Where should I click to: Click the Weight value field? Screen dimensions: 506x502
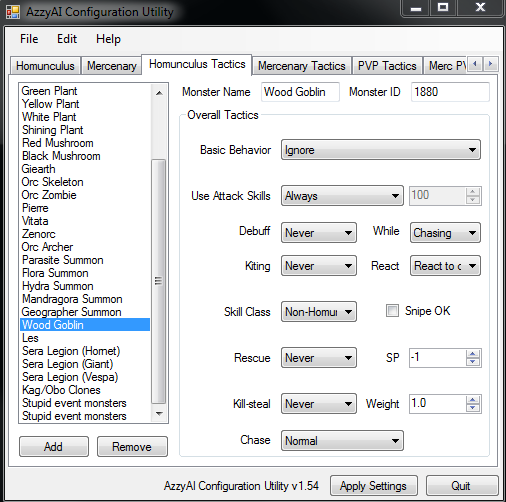click(x=437, y=404)
